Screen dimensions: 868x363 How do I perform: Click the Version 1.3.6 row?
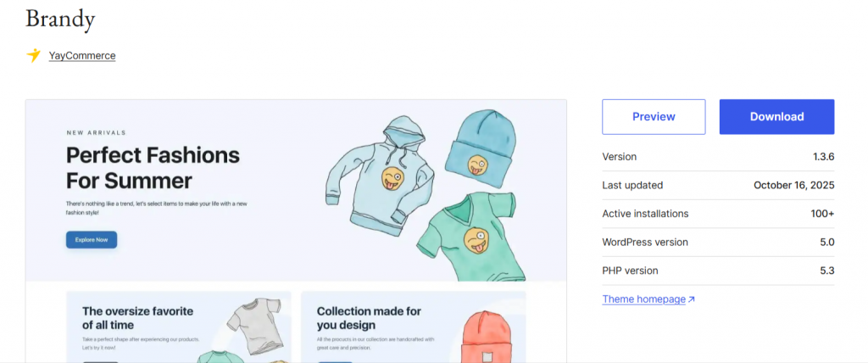(x=718, y=157)
